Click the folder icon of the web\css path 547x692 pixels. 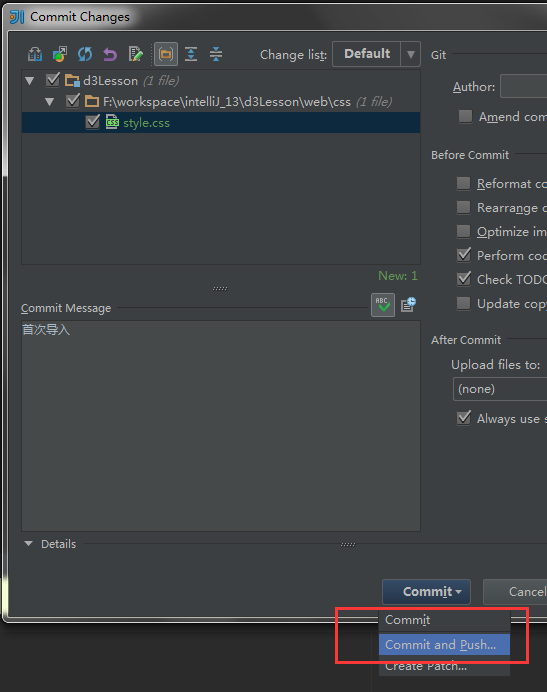(92, 102)
